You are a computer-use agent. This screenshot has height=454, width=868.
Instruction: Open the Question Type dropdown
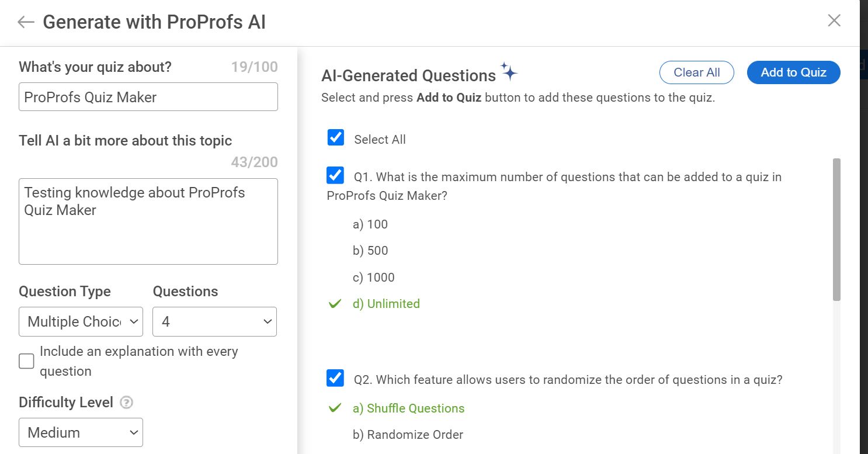81,322
